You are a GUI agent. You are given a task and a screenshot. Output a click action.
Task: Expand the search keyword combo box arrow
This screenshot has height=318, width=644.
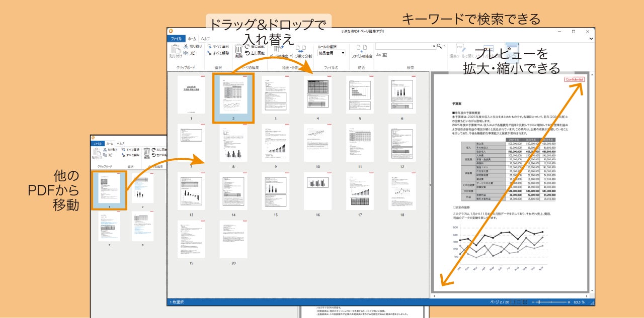click(x=434, y=46)
